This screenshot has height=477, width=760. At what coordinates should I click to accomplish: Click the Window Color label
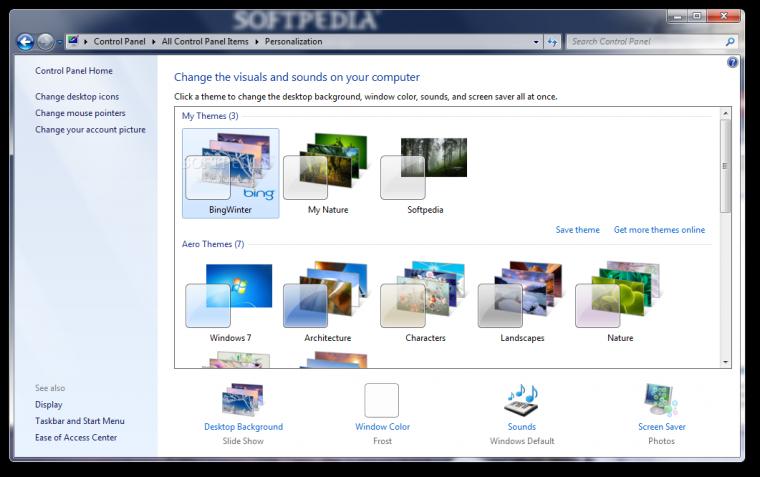[382, 427]
